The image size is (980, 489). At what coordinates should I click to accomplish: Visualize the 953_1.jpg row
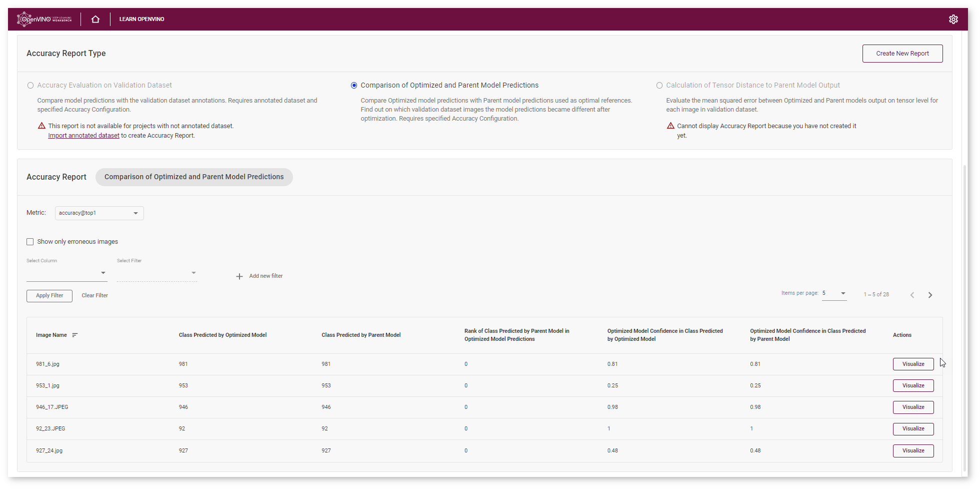(913, 386)
